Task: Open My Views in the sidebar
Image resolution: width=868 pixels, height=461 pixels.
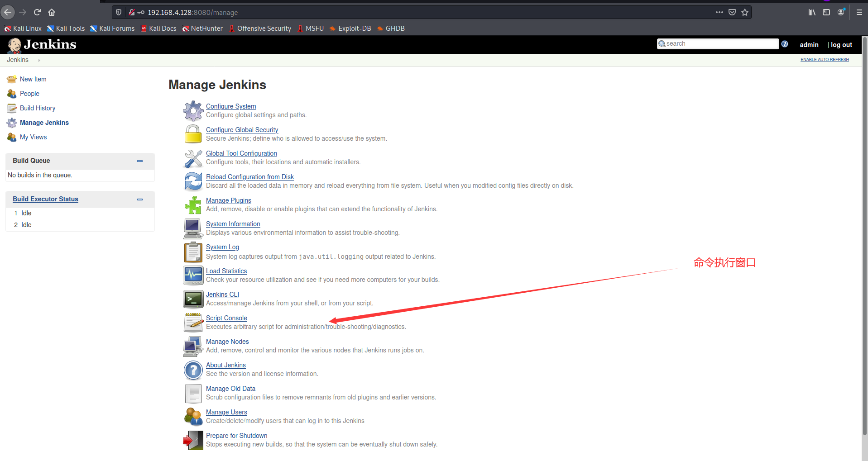Action: [33, 137]
